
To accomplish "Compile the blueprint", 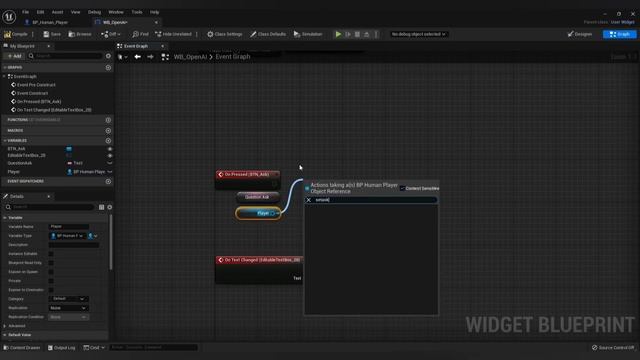I will [x=16, y=34].
